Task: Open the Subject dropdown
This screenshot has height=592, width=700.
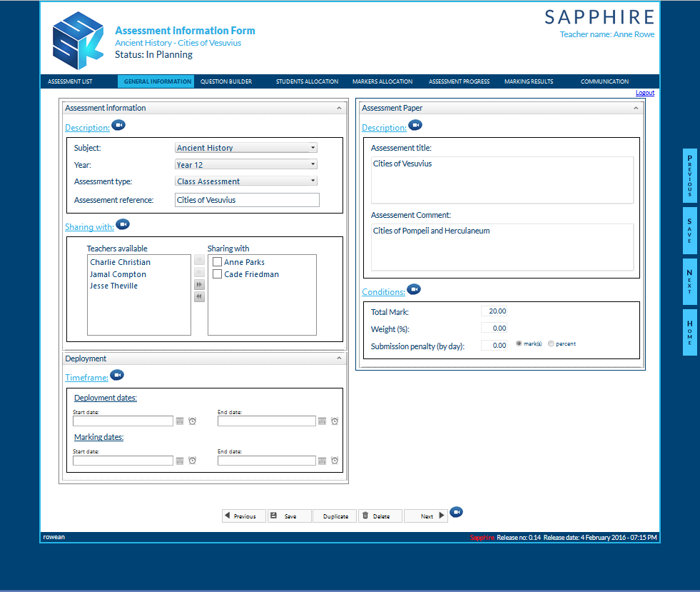Action: pyautogui.click(x=246, y=147)
